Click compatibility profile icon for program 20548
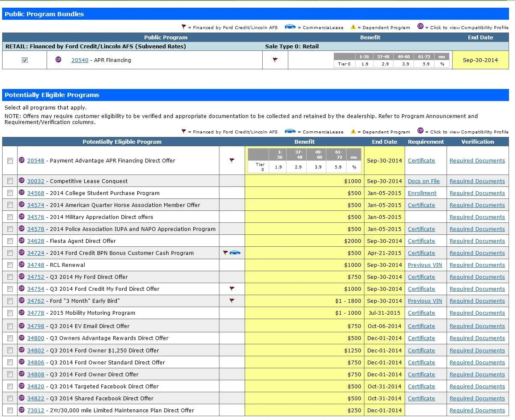 click(22, 160)
